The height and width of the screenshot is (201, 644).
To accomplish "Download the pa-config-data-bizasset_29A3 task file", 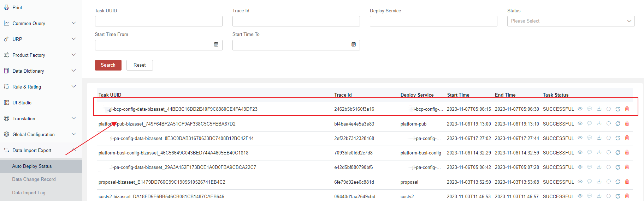I will [x=599, y=167].
